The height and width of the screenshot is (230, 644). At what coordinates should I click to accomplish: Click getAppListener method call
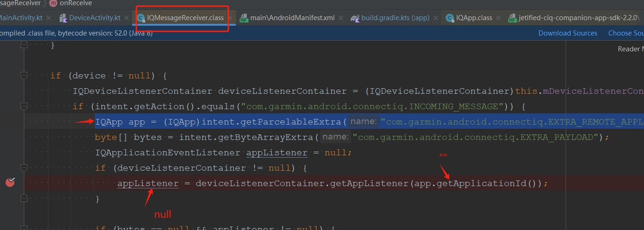pos(369,184)
